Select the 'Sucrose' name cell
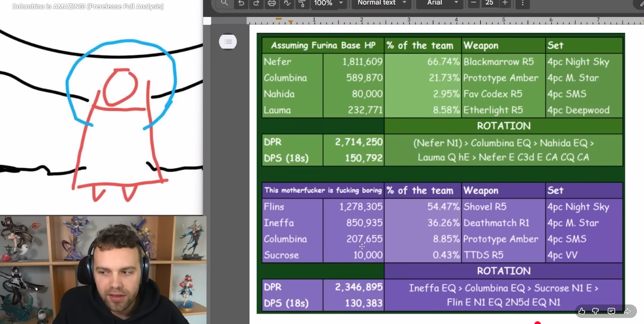Image resolution: width=644 pixels, height=324 pixels. (x=293, y=255)
